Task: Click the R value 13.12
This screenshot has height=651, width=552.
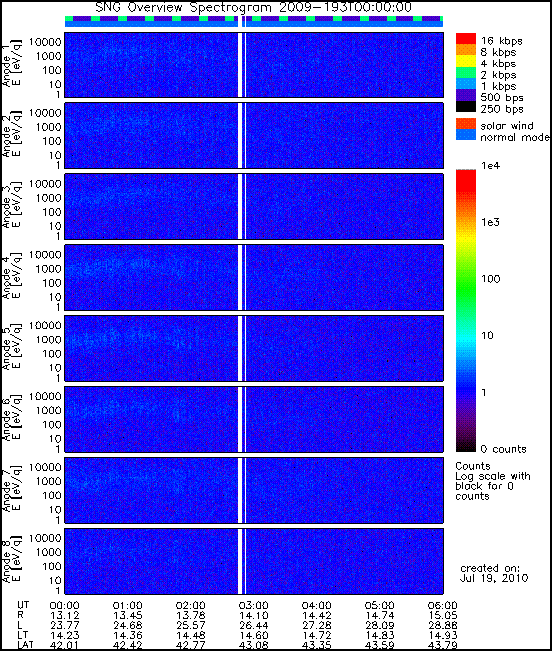Action: click(64, 616)
